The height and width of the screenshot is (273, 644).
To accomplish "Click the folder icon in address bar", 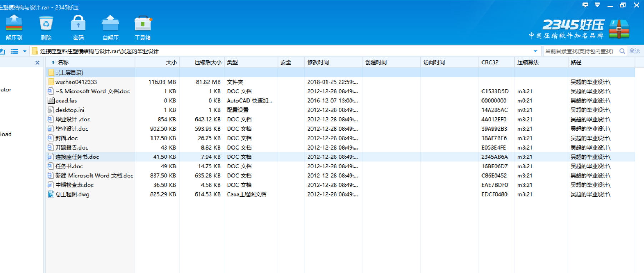I will click(x=35, y=51).
